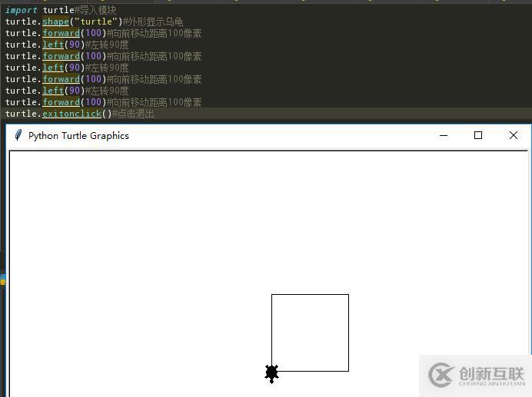Click the turtle shape on the canvas

(x=272, y=373)
